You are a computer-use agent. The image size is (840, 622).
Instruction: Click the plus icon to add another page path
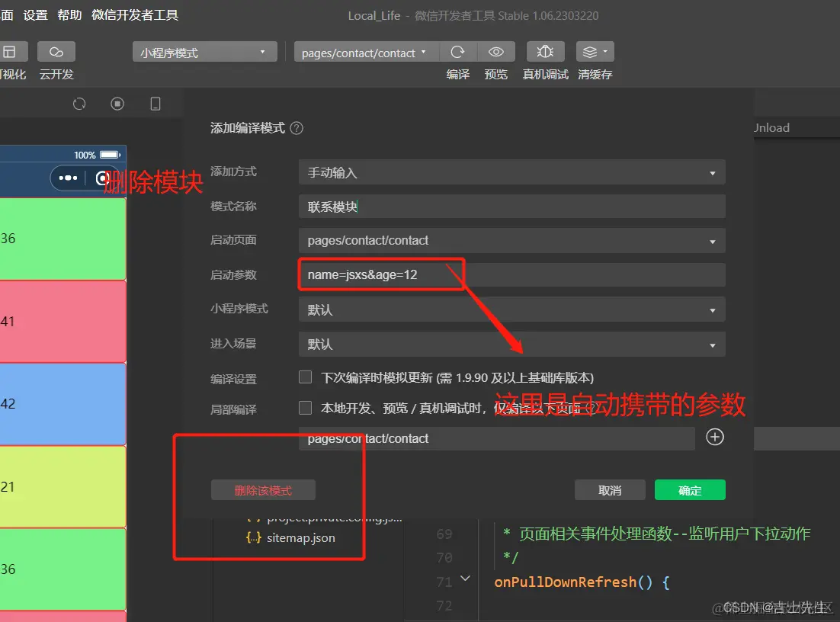(714, 437)
